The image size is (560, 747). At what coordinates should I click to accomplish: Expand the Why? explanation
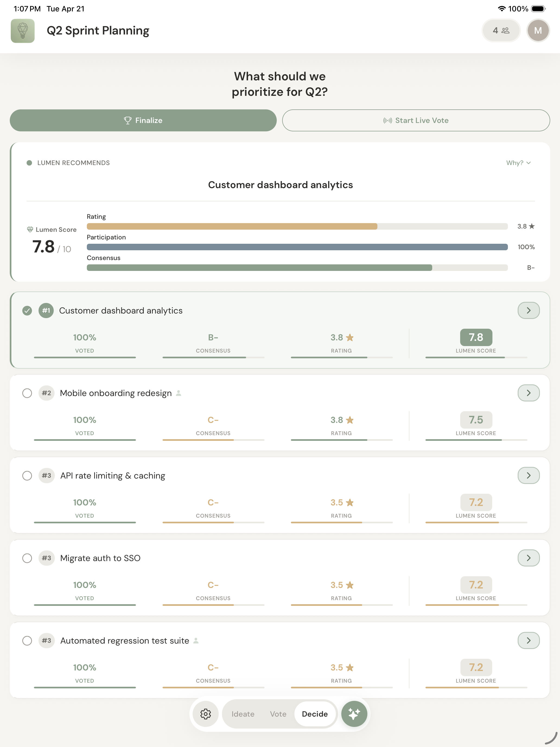[518, 163]
